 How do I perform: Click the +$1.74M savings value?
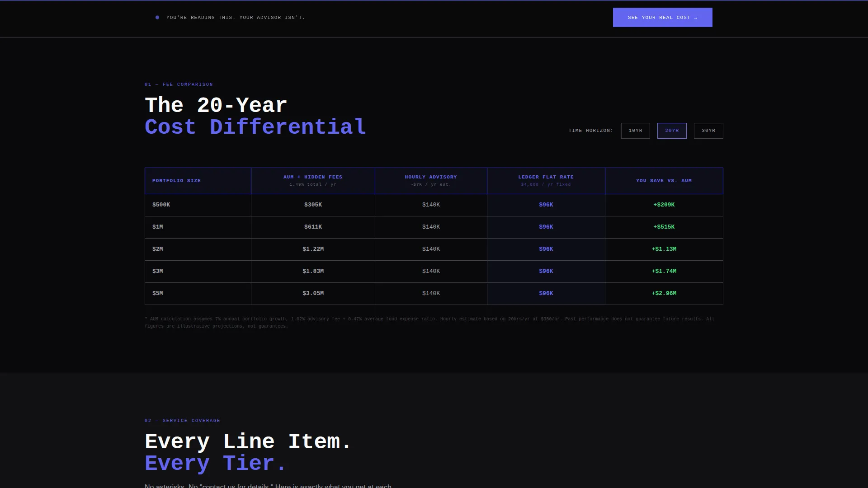click(x=664, y=271)
